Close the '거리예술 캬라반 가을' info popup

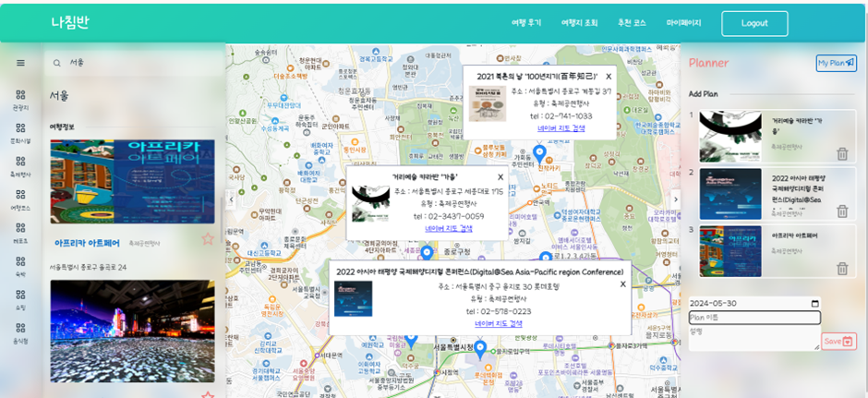[500, 177]
